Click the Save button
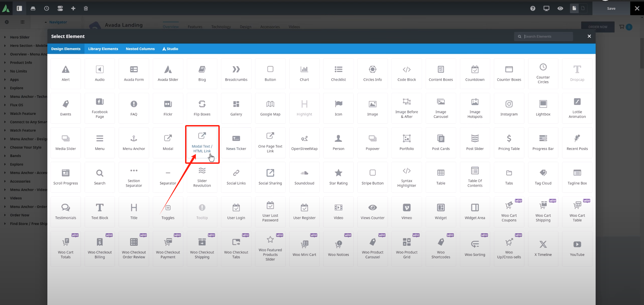The height and width of the screenshot is (305, 644). (x=611, y=8)
